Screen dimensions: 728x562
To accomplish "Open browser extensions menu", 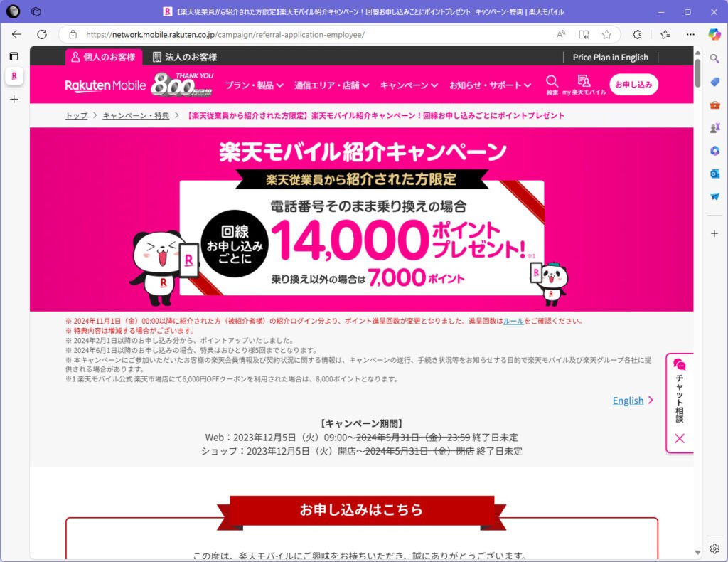I will click(638, 34).
